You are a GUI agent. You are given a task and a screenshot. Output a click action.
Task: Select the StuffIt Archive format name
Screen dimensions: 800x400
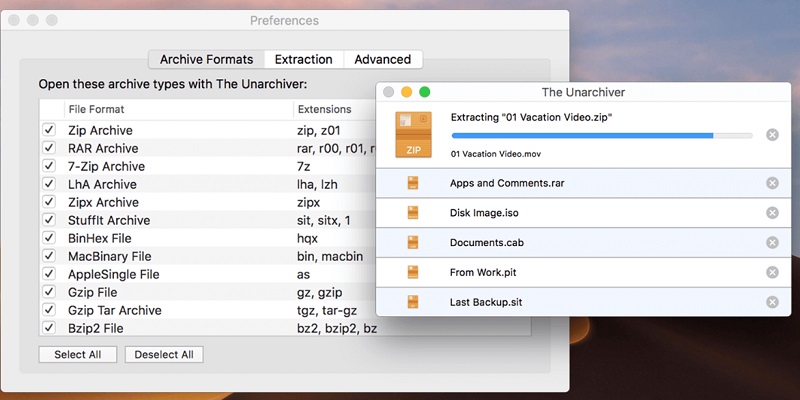click(109, 220)
